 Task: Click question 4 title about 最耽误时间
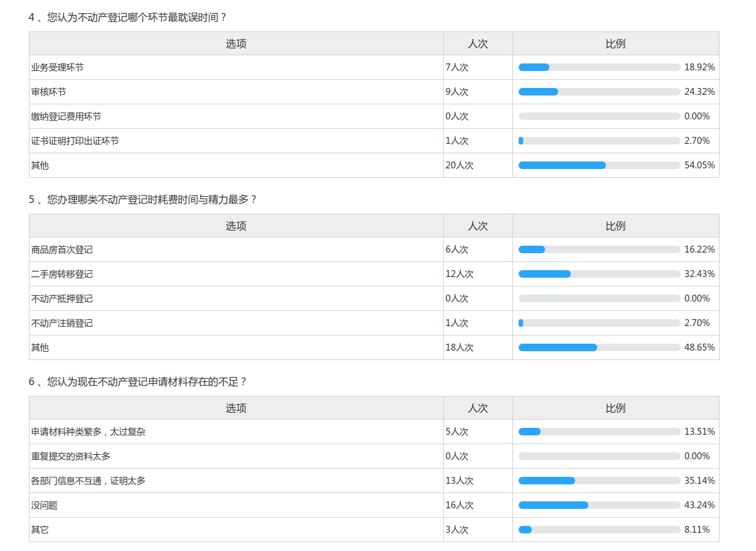[127, 18]
